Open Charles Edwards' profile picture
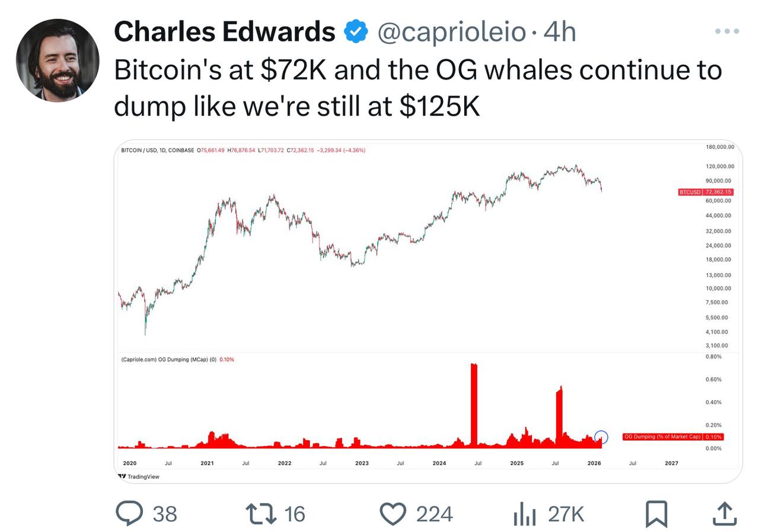The height and width of the screenshot is (532, 759). tap(58, 60)
